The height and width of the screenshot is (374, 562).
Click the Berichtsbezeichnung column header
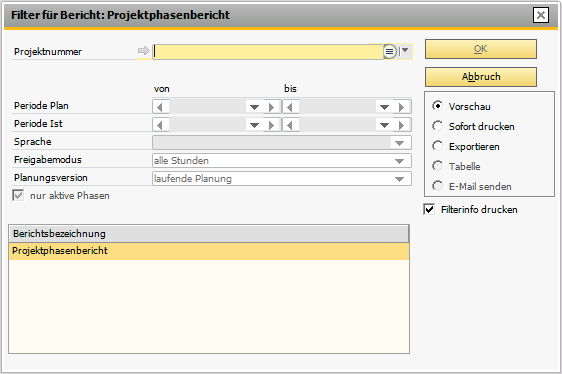209,234
